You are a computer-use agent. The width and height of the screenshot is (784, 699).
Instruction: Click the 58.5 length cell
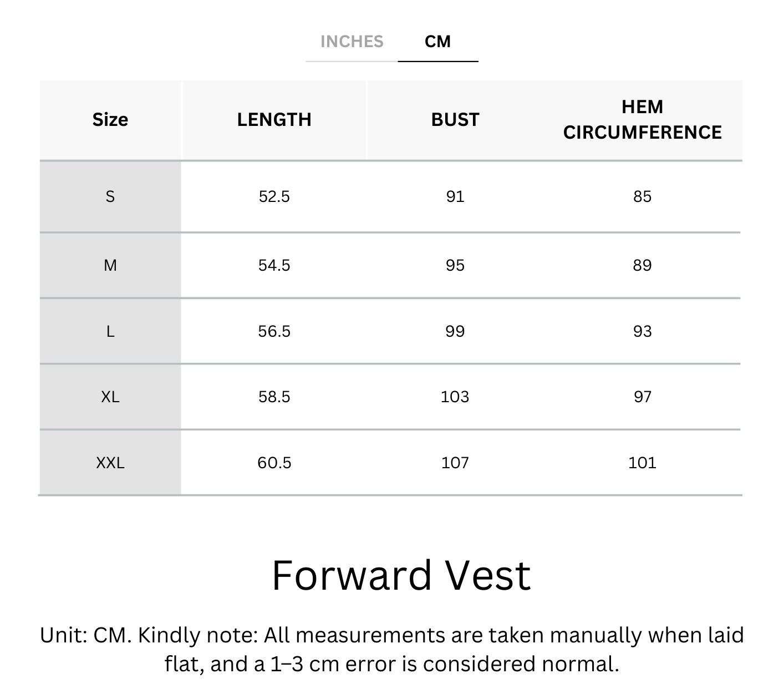tap(274, 397)
